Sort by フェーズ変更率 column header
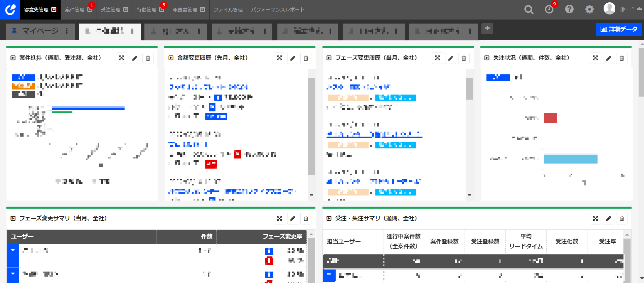This screenshot has height=283, width=644. [262, 237]
